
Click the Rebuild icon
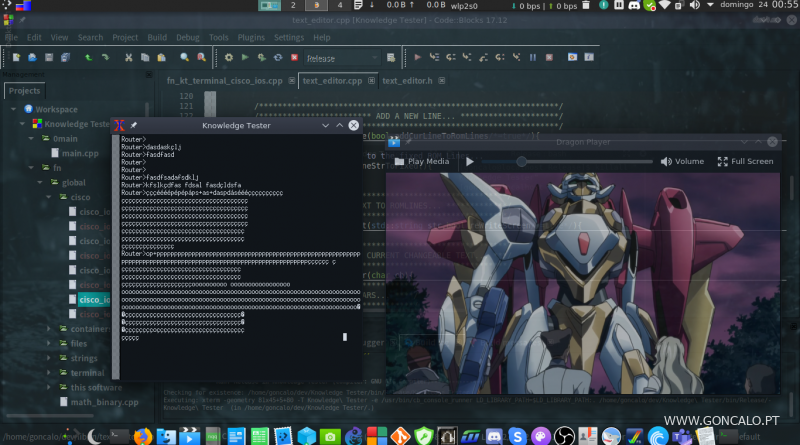click(278, 58)
